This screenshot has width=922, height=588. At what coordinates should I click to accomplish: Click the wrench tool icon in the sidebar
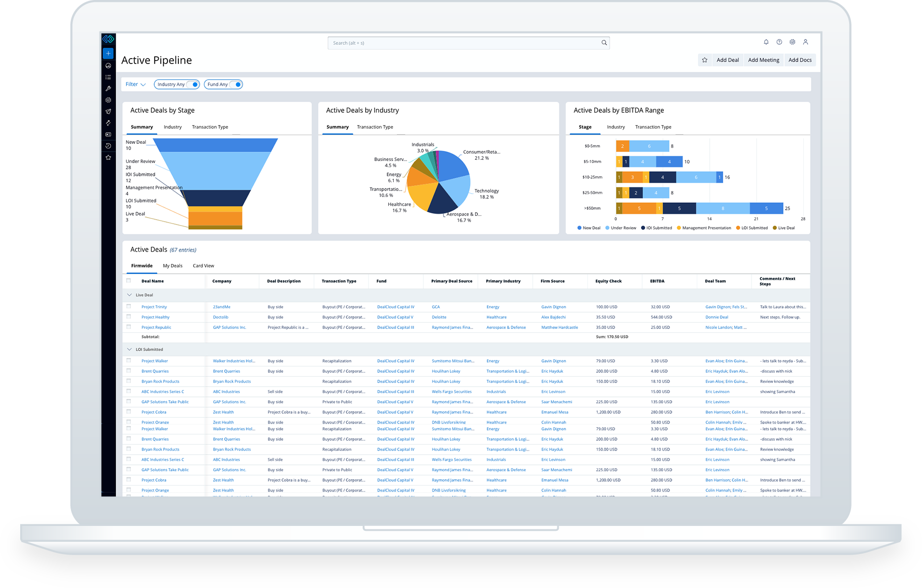coord(108,88)
